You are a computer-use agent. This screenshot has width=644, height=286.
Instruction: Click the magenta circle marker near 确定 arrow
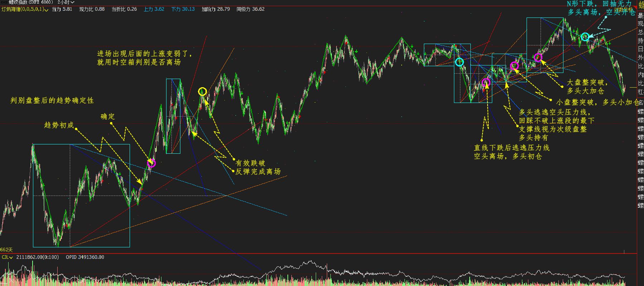(151, 163)
